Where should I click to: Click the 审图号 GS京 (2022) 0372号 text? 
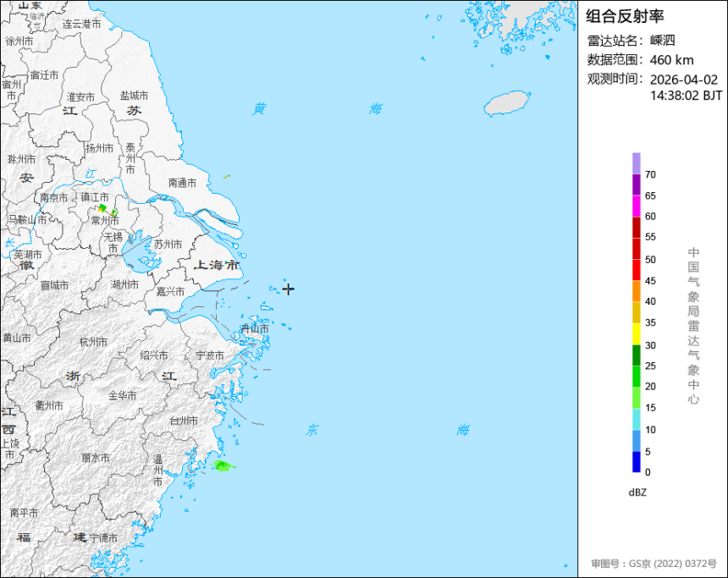[x=654, y=564]
